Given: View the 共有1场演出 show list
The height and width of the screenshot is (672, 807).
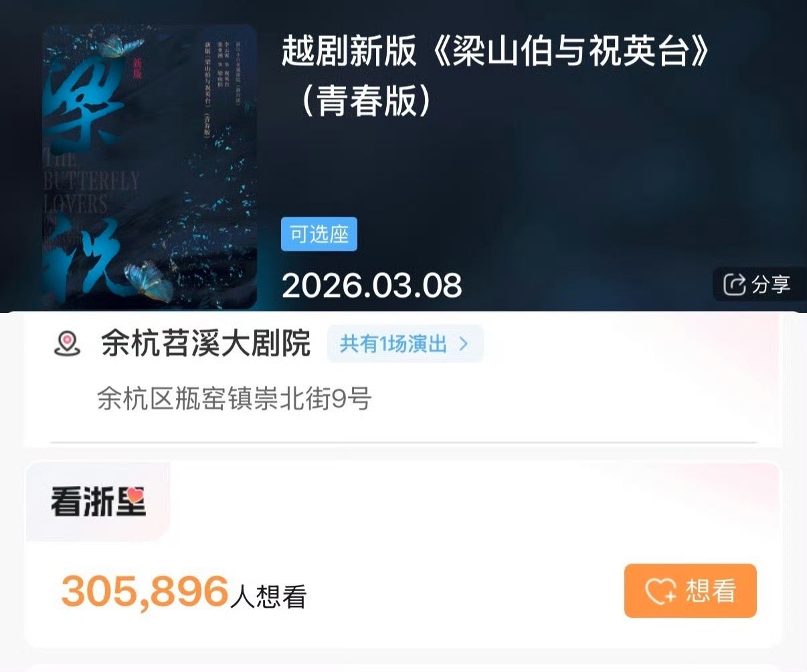Looking at the screenshot, I should click(x=393, y=344).
